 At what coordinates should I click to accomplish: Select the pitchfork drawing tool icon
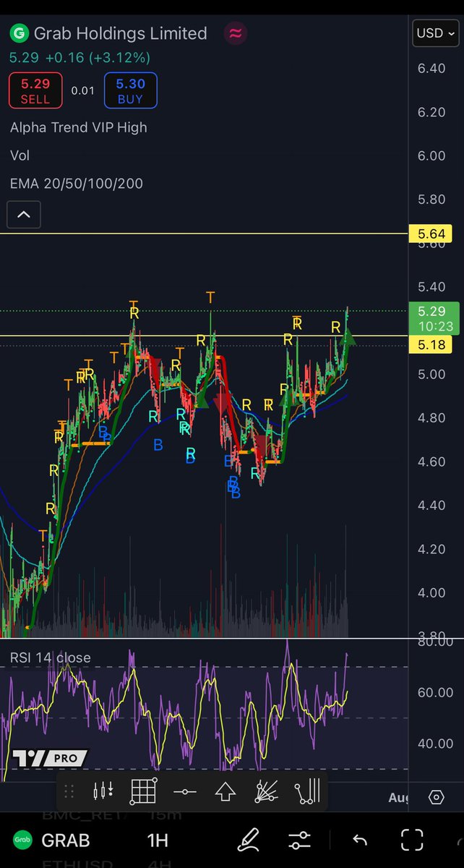[x=307, y=791]
